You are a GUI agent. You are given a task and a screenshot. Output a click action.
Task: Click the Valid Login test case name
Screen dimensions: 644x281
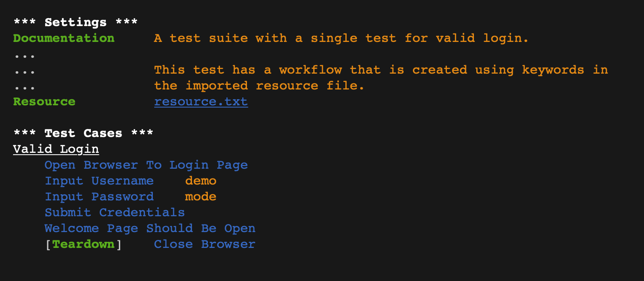point(56,149)
